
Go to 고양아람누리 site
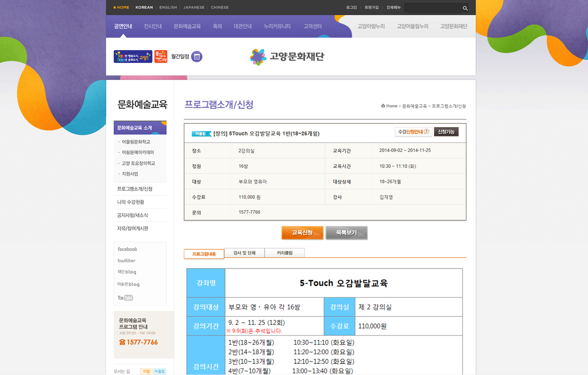tap(371, 26)
